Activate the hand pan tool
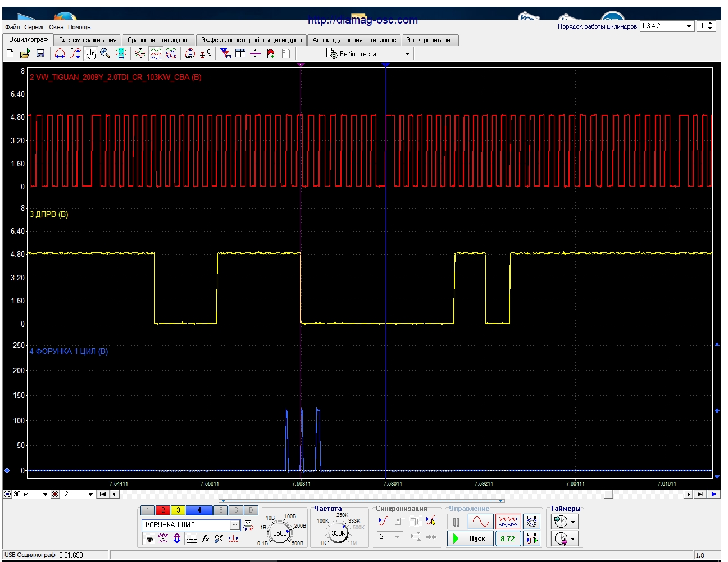 tap(91, 53)
